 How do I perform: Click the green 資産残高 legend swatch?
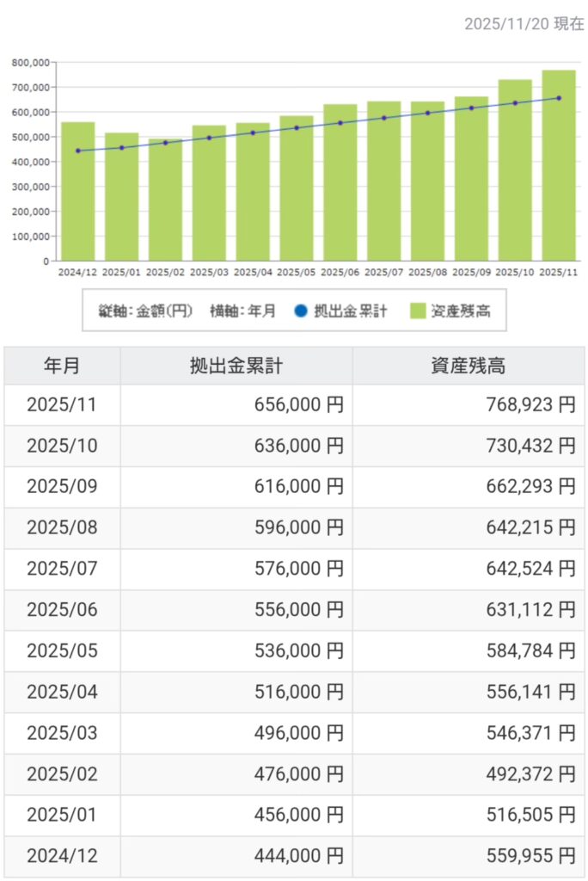[420, 311]
